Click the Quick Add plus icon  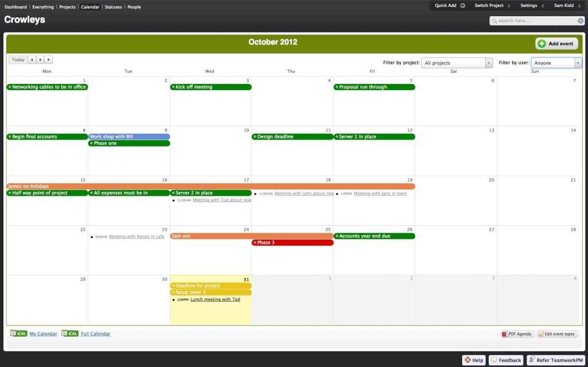point(462,6)
